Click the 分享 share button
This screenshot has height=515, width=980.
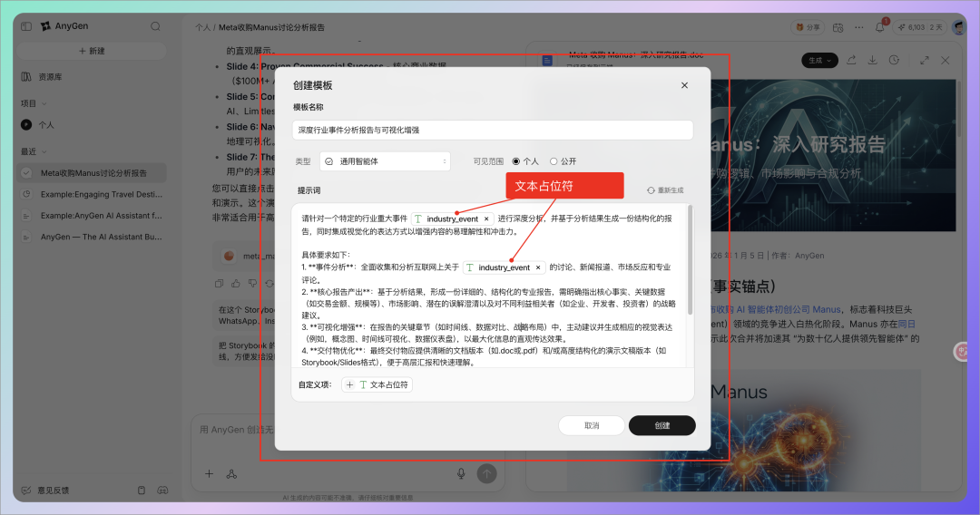coord(808,27)
